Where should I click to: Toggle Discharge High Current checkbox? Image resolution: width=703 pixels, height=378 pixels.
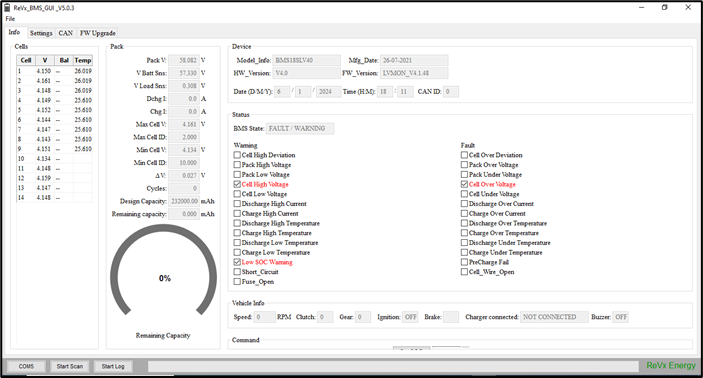(x=237, y=204)
